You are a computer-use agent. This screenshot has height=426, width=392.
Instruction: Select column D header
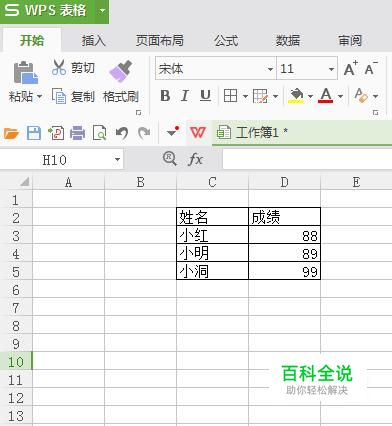(x=284, y=182)
